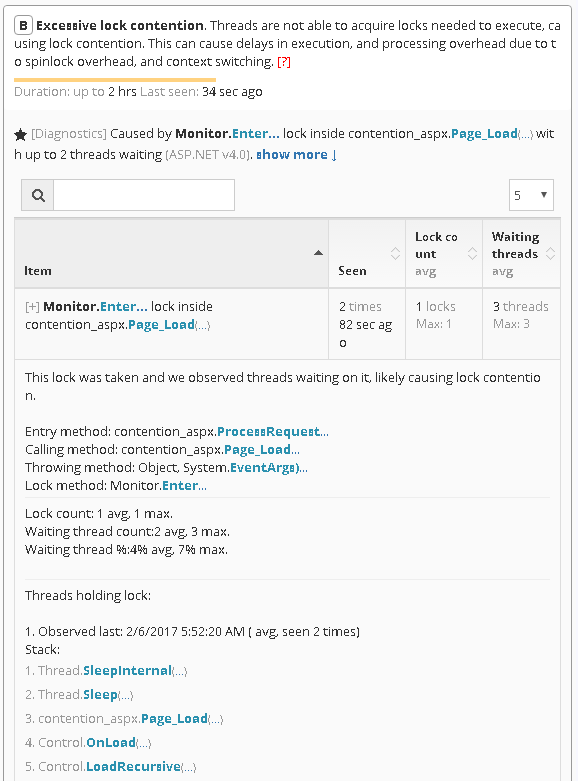
Task: Click the magnifier search icon
Action: [38, 195]
